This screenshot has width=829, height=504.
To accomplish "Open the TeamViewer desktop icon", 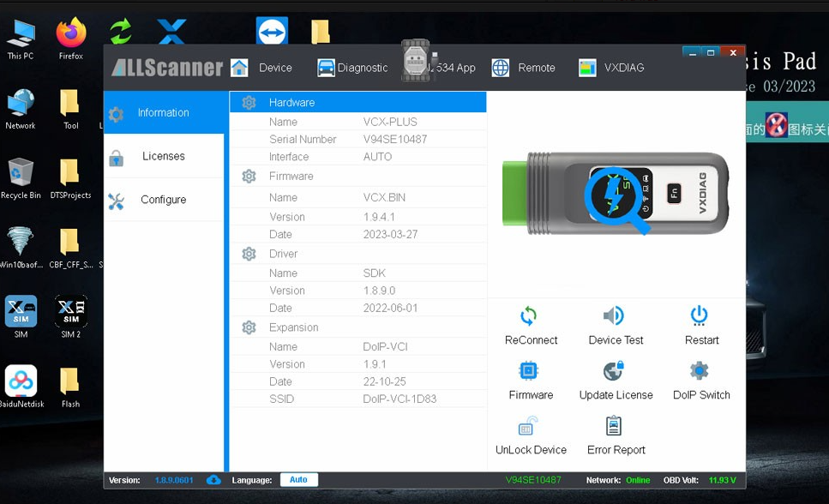I will click(272, 31).
